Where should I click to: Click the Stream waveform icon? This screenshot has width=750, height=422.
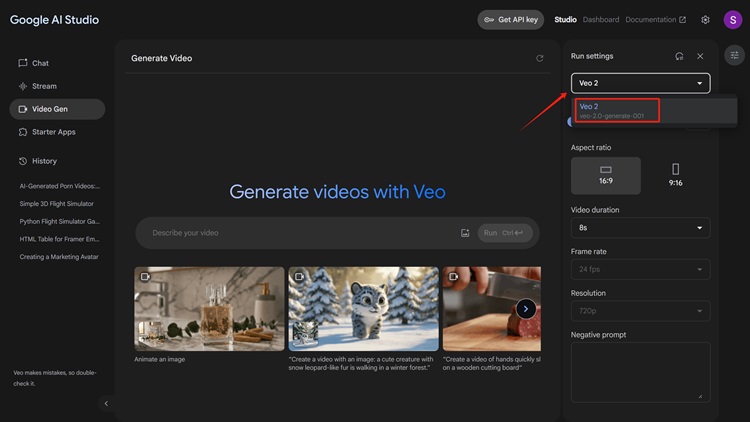click(22, 86)
